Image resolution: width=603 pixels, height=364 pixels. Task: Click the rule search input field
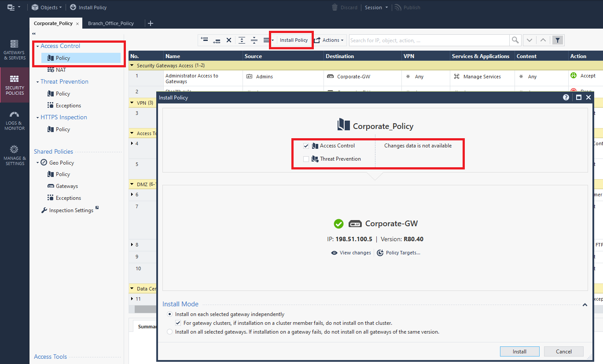[x=429, y=40]
